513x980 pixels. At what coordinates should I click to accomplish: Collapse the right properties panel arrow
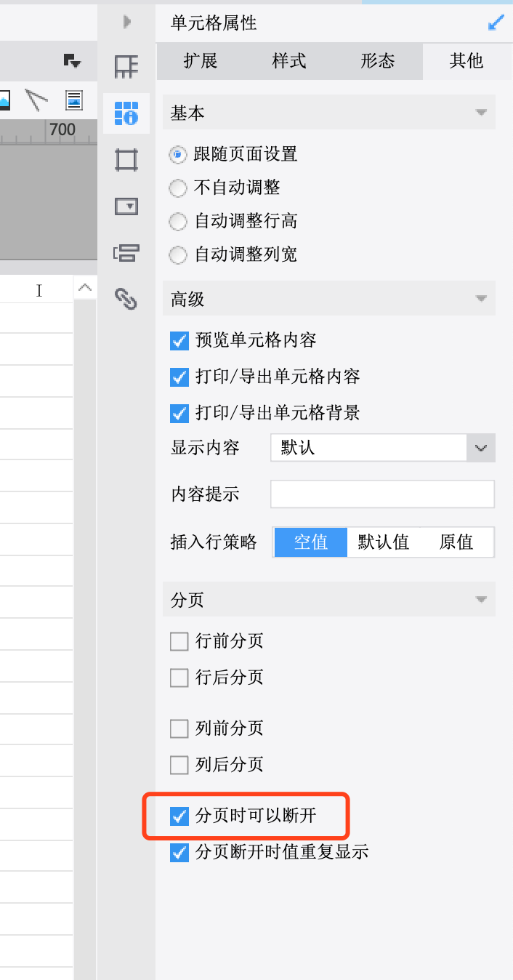127,23
